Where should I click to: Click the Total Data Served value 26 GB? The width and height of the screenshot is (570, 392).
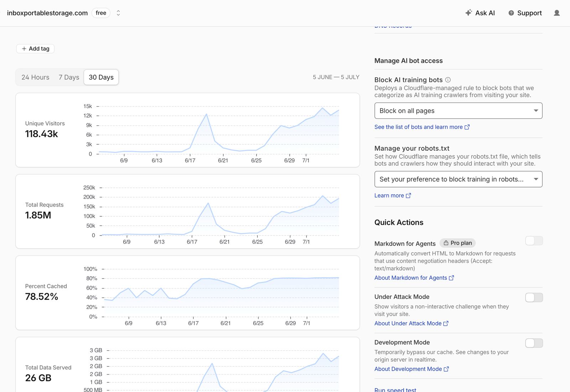click(x=38, y=378)
